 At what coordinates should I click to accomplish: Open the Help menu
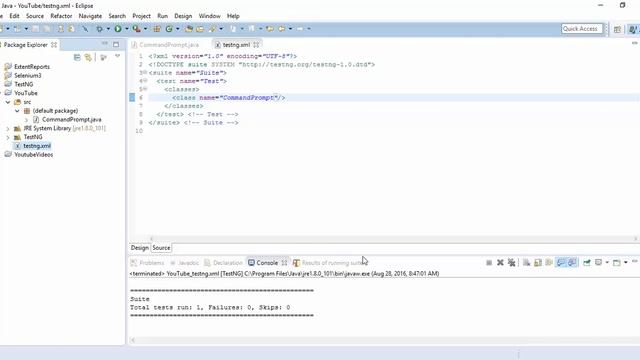click(233, 16)
